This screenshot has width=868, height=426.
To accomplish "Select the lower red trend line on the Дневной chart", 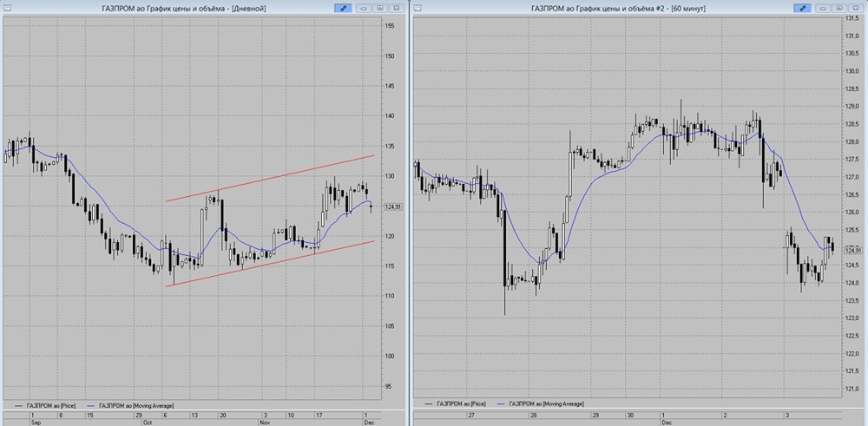I will click(x=270, y=264).
